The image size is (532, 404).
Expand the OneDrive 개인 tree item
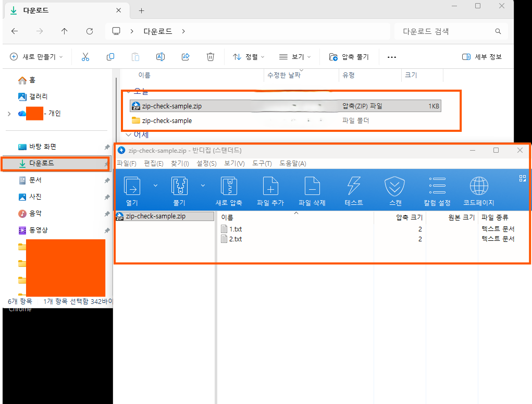point(9,114)
